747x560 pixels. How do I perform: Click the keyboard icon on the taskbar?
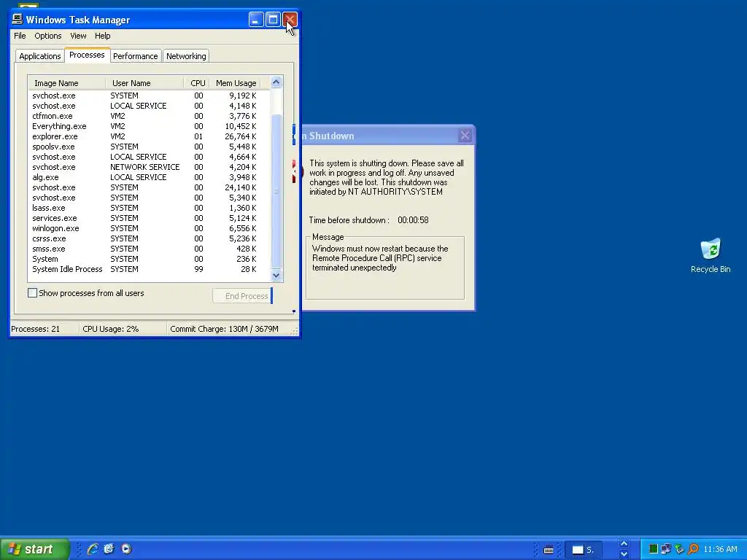coord(549,550)
